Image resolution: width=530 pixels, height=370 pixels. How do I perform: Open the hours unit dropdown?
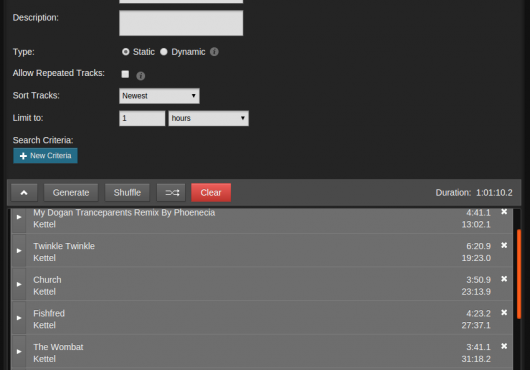(x=209, y=118)
